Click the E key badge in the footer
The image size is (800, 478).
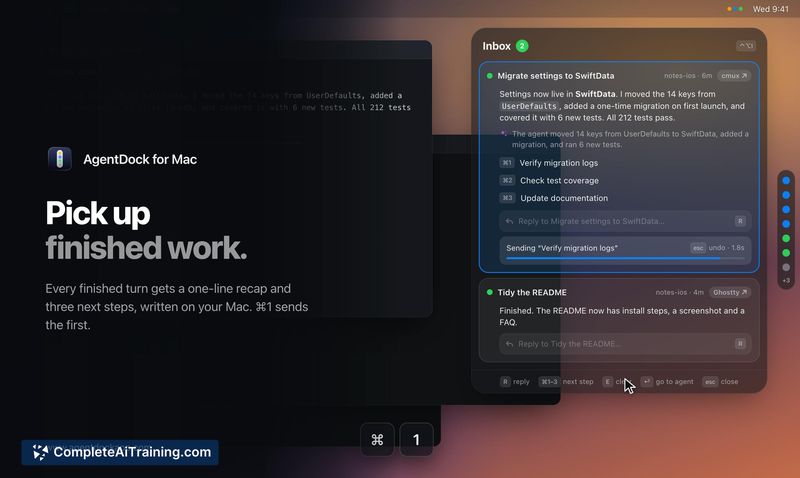pos(607,382)
